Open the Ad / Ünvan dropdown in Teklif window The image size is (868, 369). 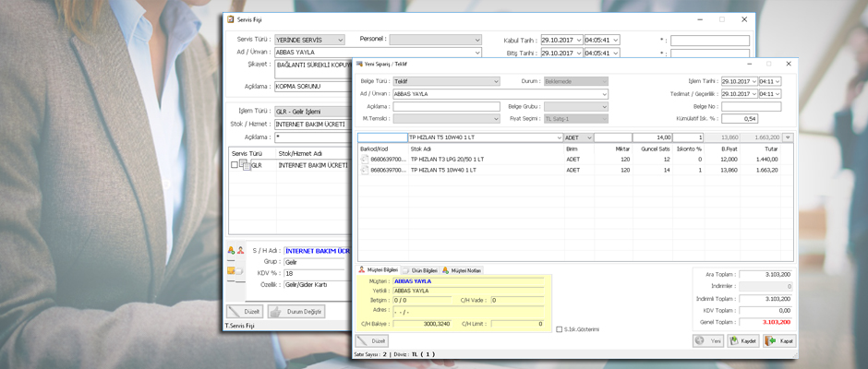point(605,94)
